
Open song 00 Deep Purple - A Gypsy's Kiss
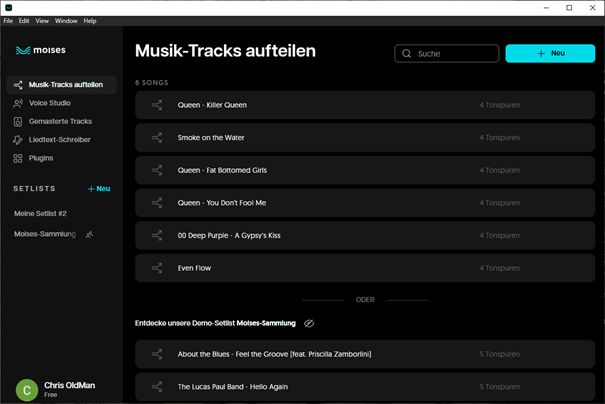point(365,235)
